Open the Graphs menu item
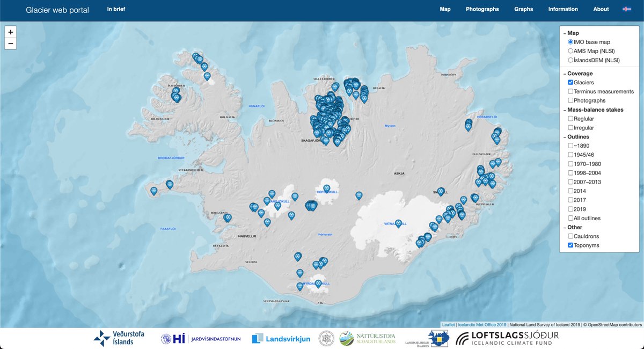Screen dimensions: 644x349 click(x=523, y=9)
